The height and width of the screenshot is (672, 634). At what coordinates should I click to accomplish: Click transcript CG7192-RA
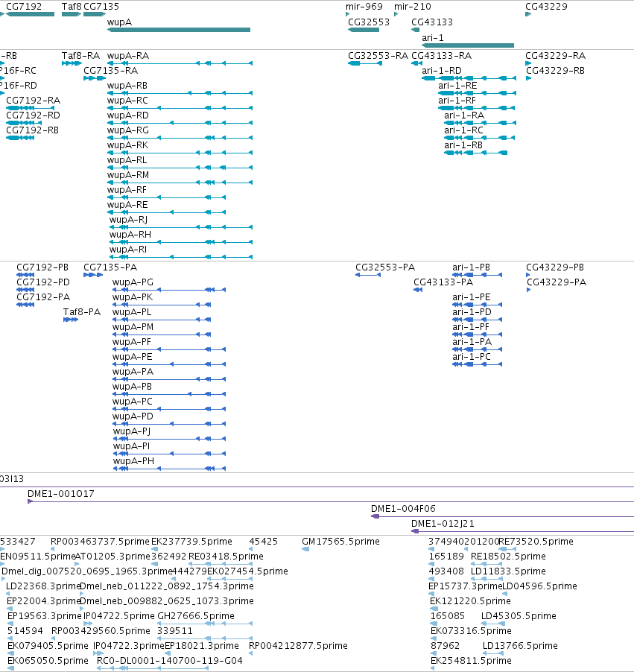coord(30,108)
